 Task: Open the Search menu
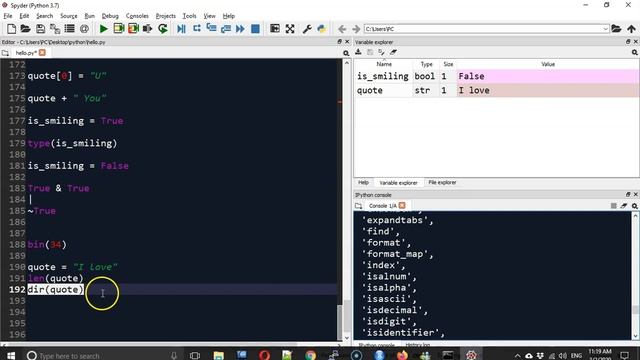(44, 16)
